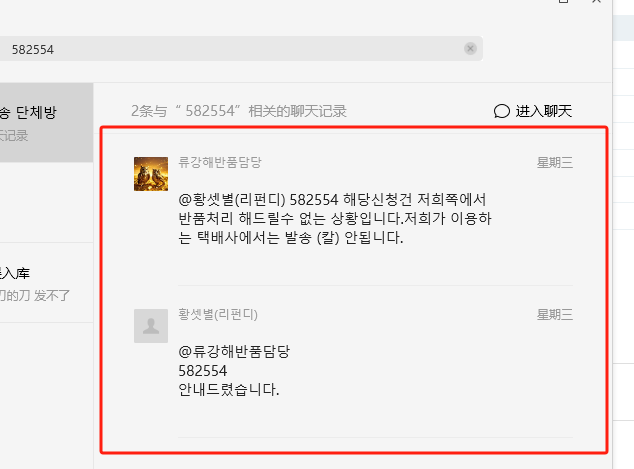This screenshot has width=634, height=469.
Task: Click the @류강해반품담당 mention in the second message
Action: tap(234, 351)
